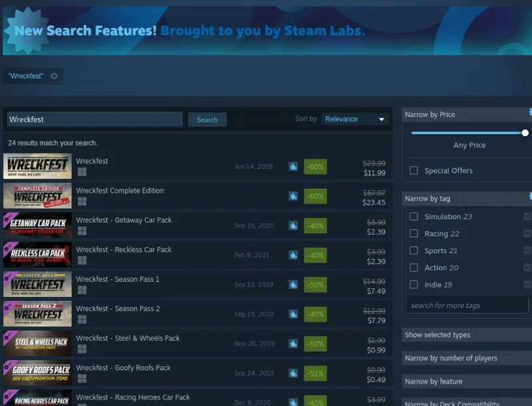Click the DLC tag on Getaway Car Pack thumbnail

pos(8,219)
